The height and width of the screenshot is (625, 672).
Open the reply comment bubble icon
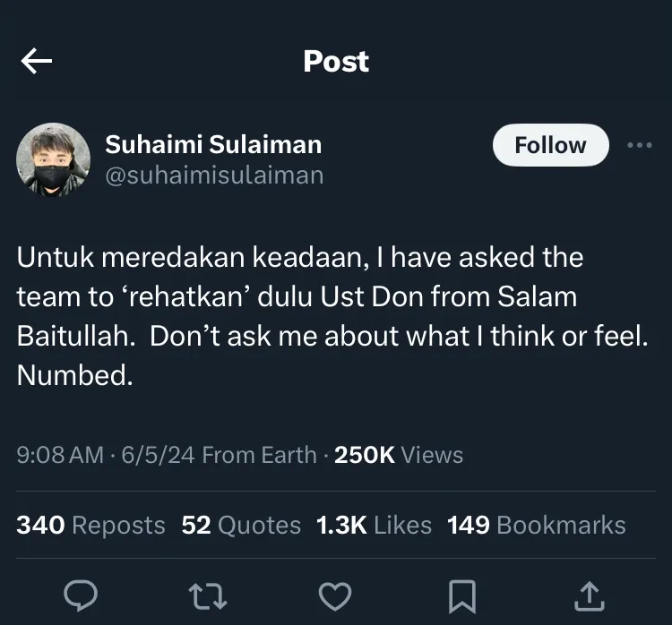pyautogui.click(x=83, y=595)
